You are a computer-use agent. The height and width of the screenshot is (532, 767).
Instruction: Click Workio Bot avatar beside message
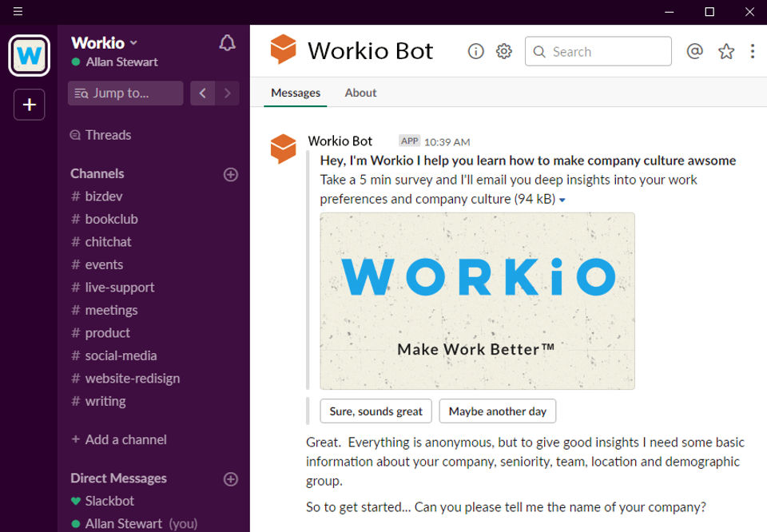[283, 149]
